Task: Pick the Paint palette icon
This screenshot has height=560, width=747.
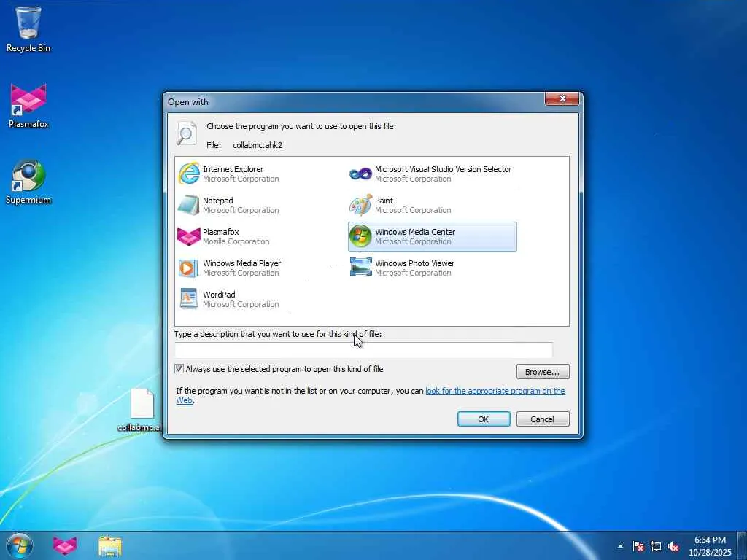Action: (x=360, y=205)
